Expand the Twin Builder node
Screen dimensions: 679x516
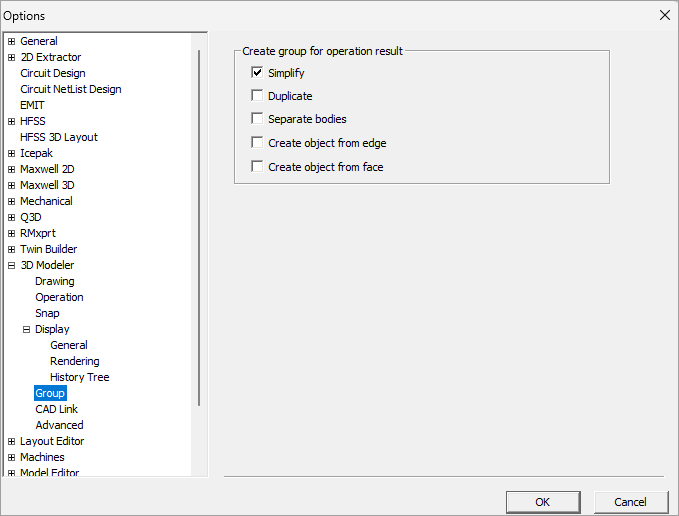11,249
